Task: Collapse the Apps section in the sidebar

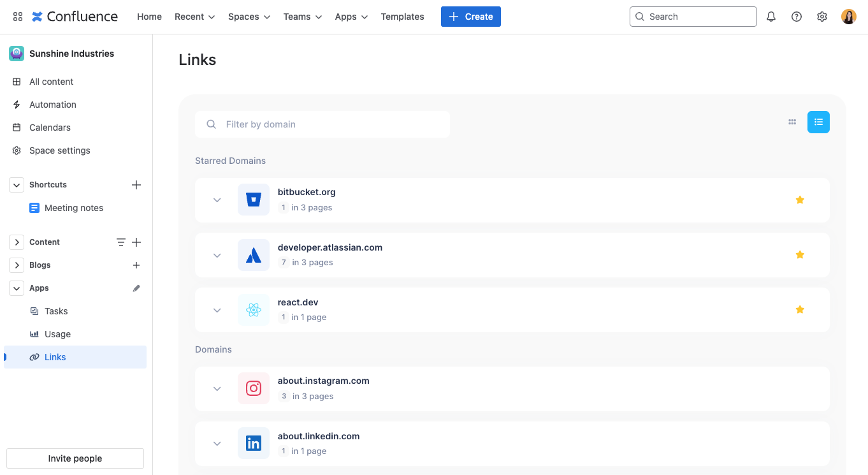Action: 16,288
